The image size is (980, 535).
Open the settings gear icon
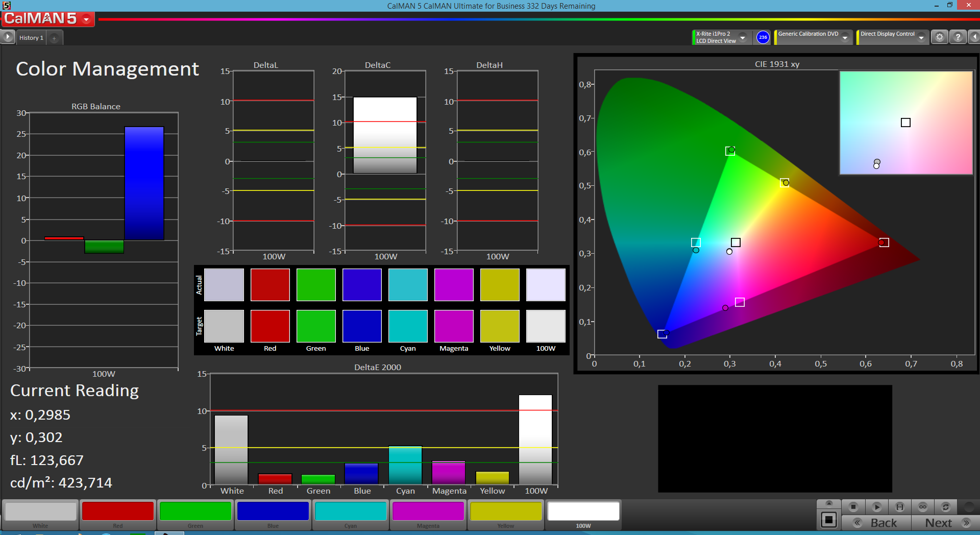pos(939,37)
